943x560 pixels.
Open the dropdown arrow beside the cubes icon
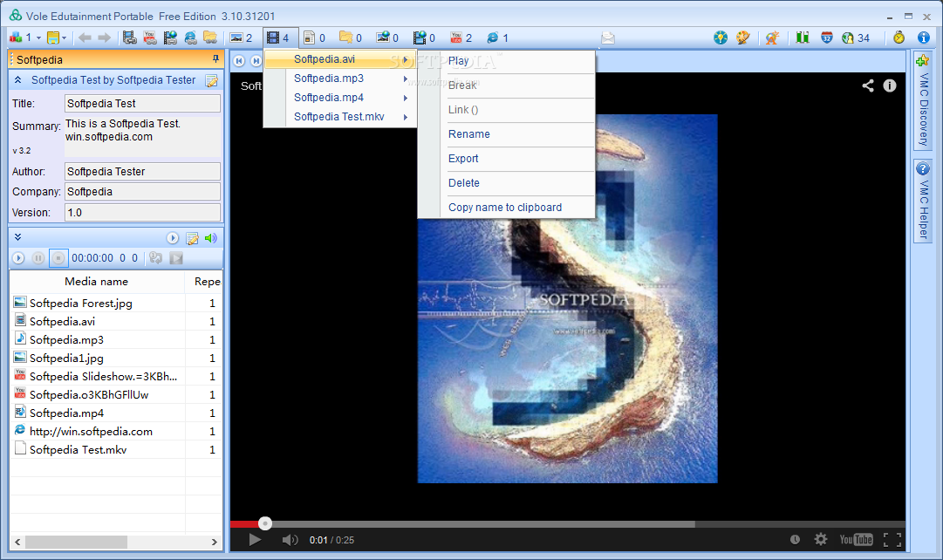[39, 38]
